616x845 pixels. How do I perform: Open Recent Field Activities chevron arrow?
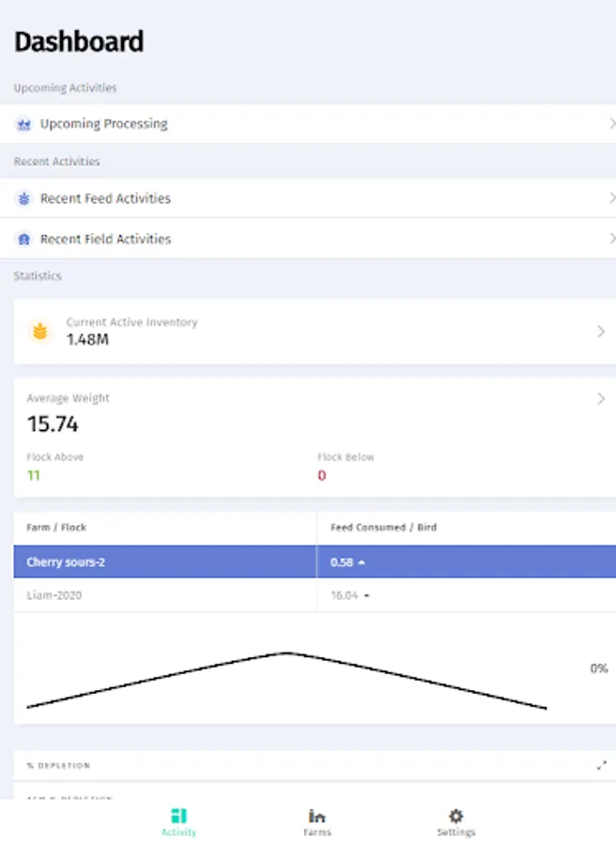(610, 238)
